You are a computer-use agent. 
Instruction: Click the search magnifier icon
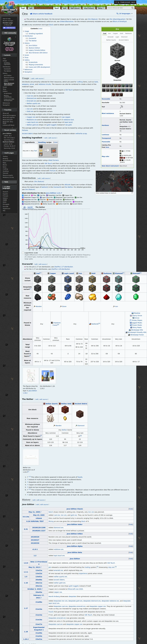click(x=133, y=8)
